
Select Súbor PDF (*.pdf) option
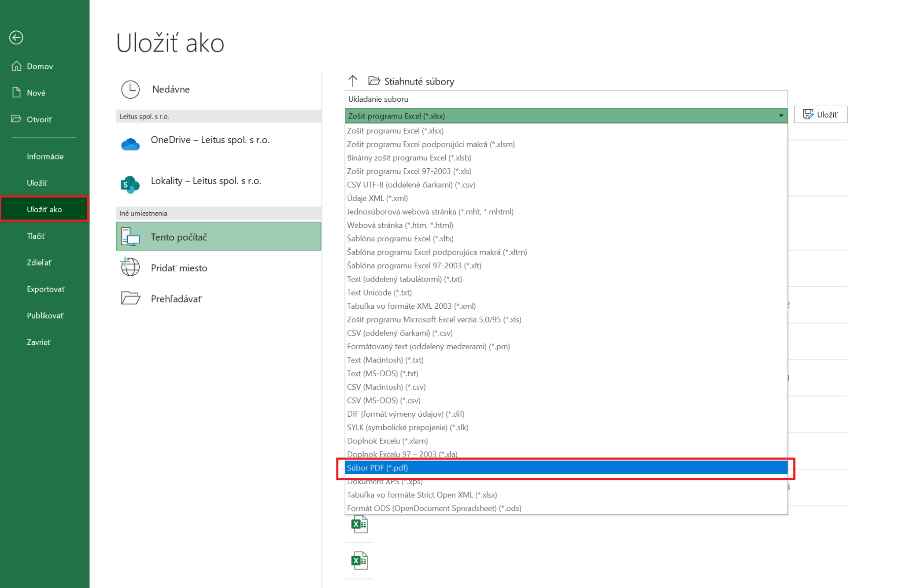point(566,468)
